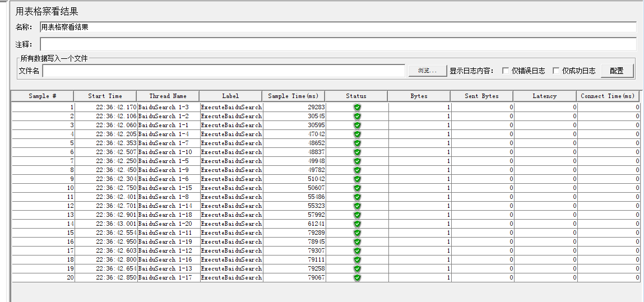Sort by Sample Time(ms) column header
This screenshot has width=644, height=302.
[x=293, y=96]
